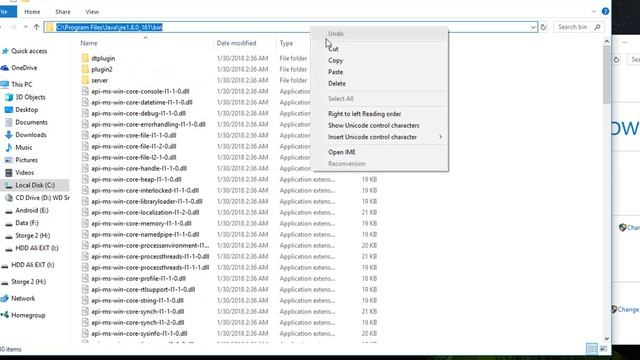The height and width of the screenshot is (360, 640).
Task: Expand the ribbon with chevron
Action: pos(594,11)
